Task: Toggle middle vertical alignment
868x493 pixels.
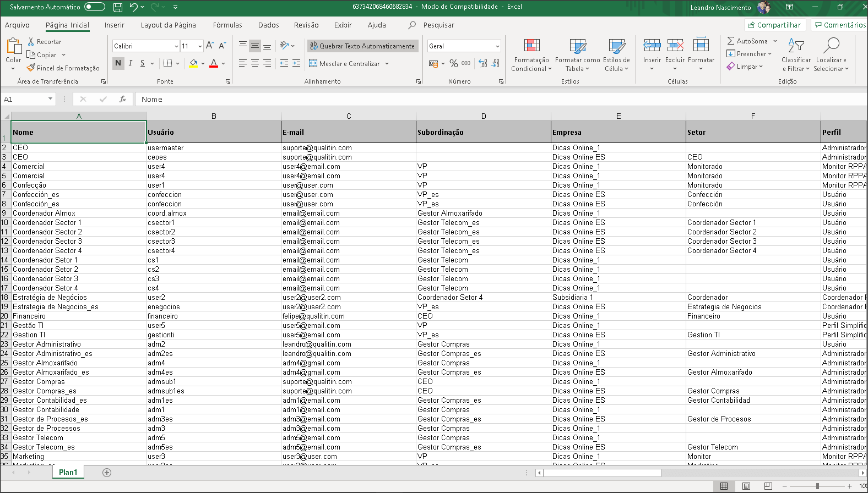Action: click(x=255, y=46)
